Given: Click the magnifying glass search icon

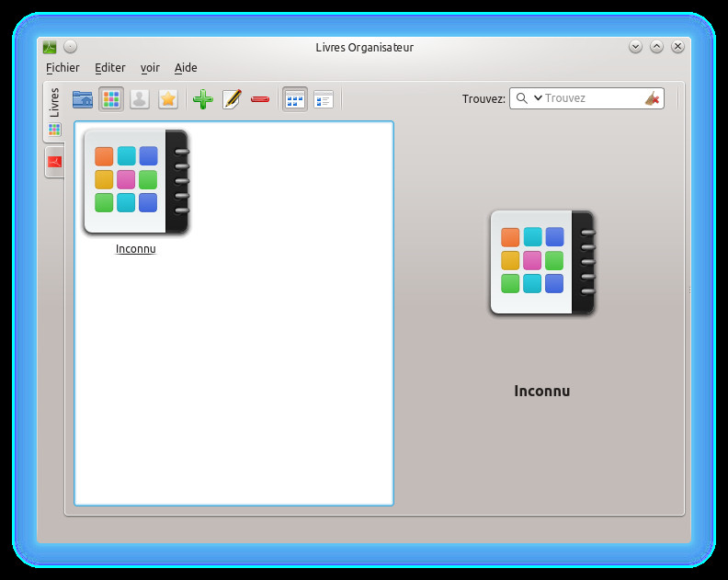Looking at the screenshot, I should [522, 98].
